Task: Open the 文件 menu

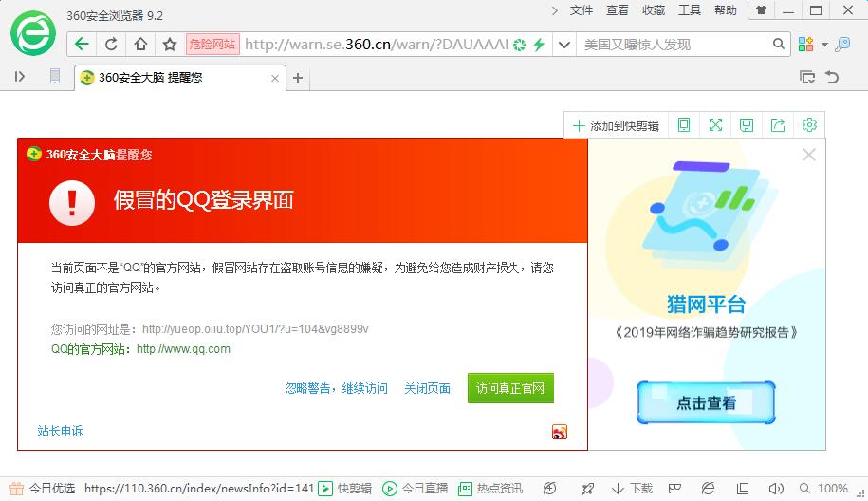Action: click(582, 10)
